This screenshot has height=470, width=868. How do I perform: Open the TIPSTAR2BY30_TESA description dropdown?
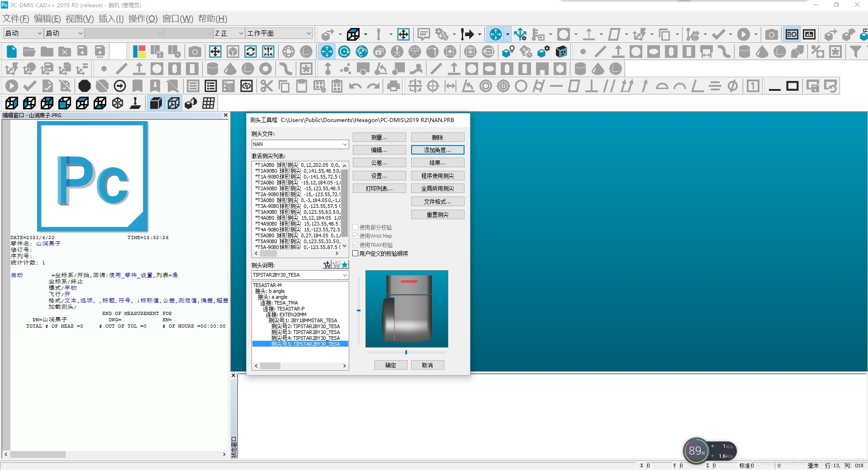click(345, 275)
